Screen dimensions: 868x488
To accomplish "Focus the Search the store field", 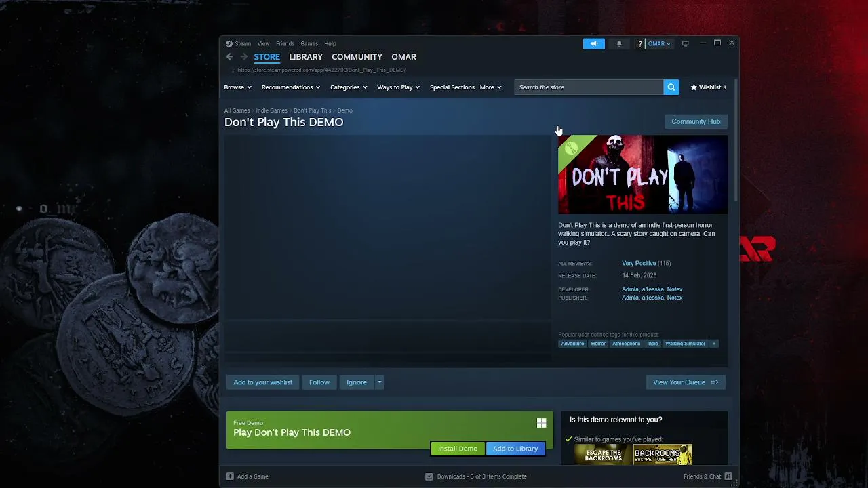I will click(589, 87).
